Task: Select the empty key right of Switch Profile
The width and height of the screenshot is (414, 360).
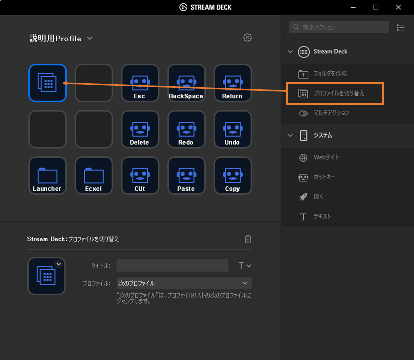Action: [94, 83]
